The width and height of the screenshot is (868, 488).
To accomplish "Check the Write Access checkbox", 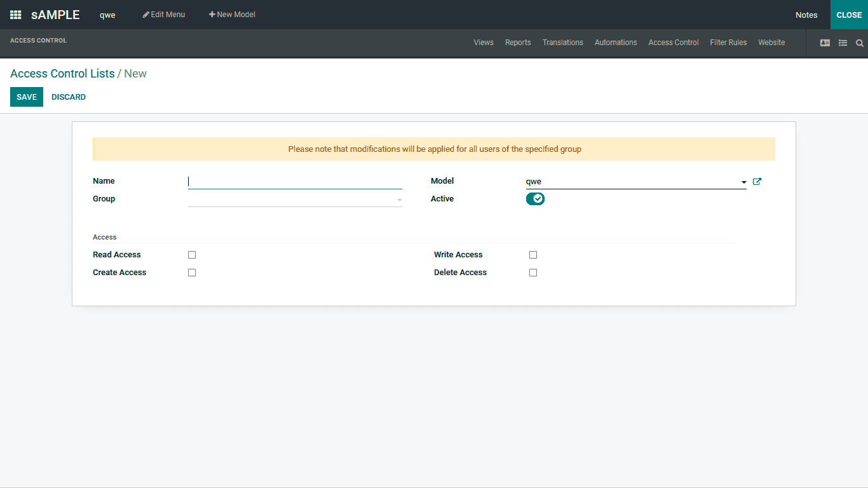I will (533, 254).
